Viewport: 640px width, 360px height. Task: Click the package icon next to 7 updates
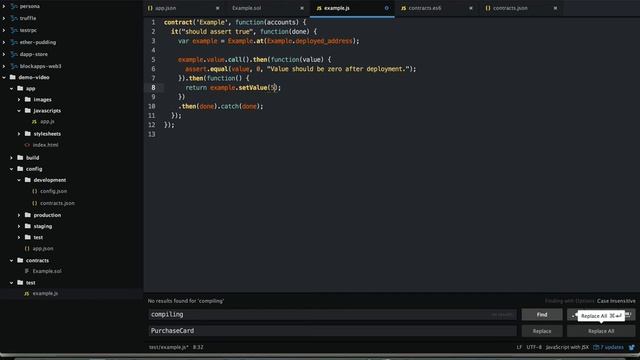click(x=596, y=347)
